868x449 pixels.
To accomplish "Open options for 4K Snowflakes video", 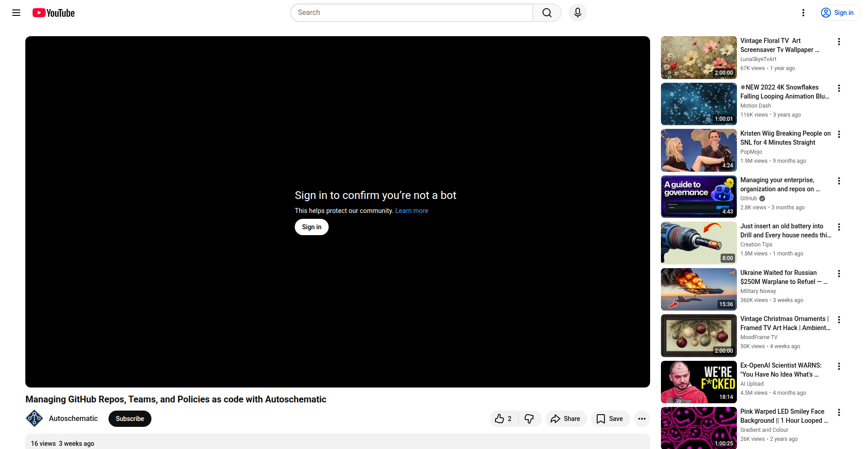I will (839, 88).
